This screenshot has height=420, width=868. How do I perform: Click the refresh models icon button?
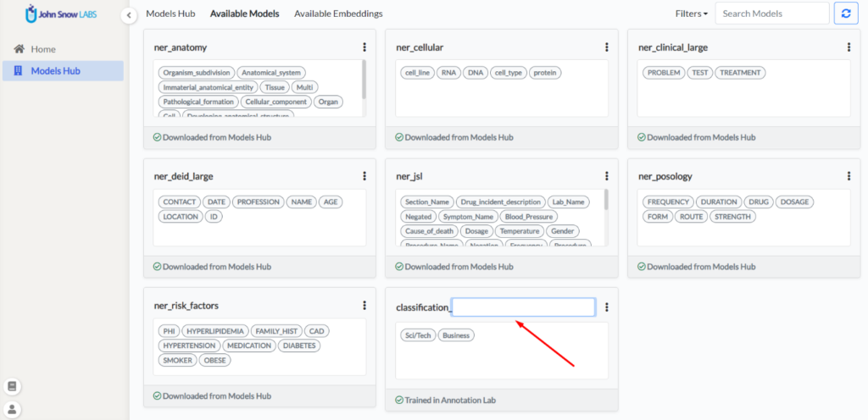click(x=846, y=14)
